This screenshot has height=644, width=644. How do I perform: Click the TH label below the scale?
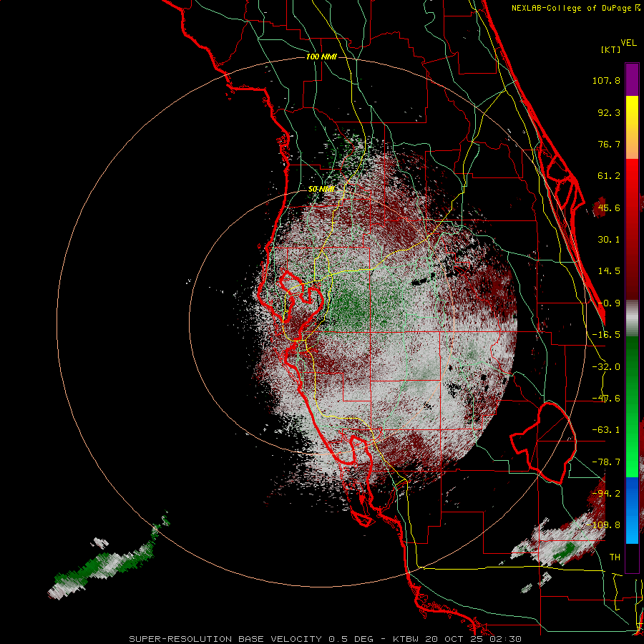615,557
